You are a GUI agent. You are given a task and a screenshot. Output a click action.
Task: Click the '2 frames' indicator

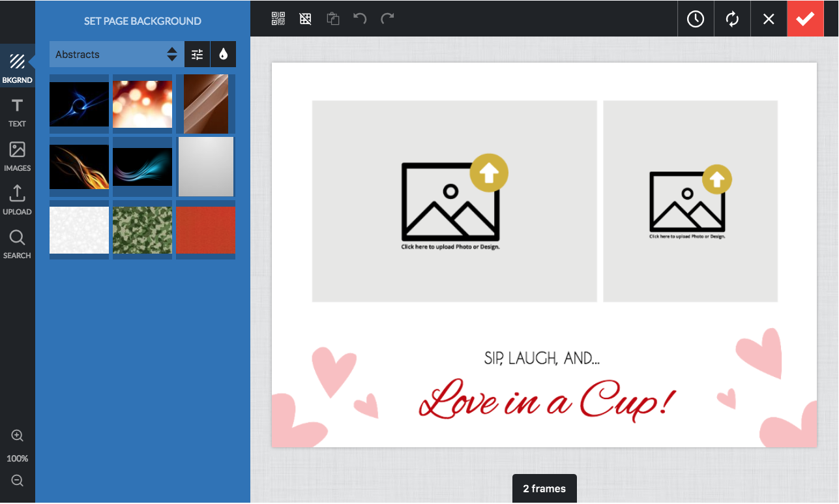[544, 488]
